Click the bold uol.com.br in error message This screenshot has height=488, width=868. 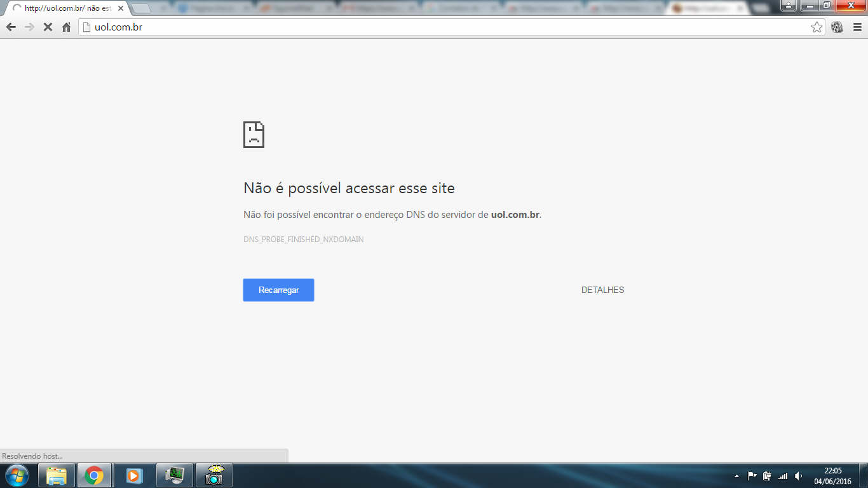(x=515, y=215)
